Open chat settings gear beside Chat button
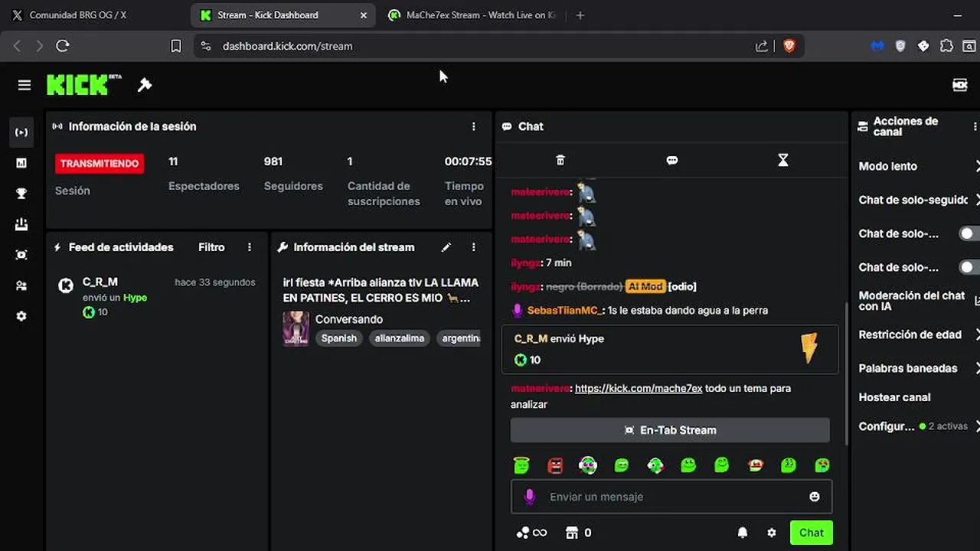This screenshot has height=551, width=980. pyautogui.click(x=772, y=533)
